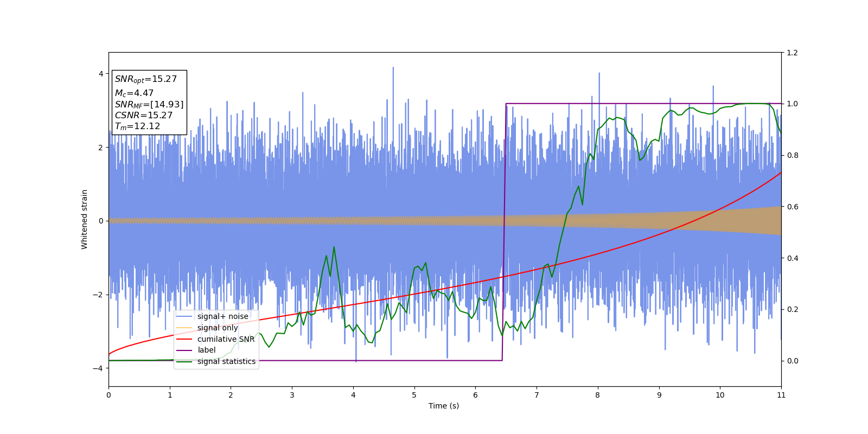Click the x-axis tick label 11
868x434 pixels.
[x=781, y=395]
